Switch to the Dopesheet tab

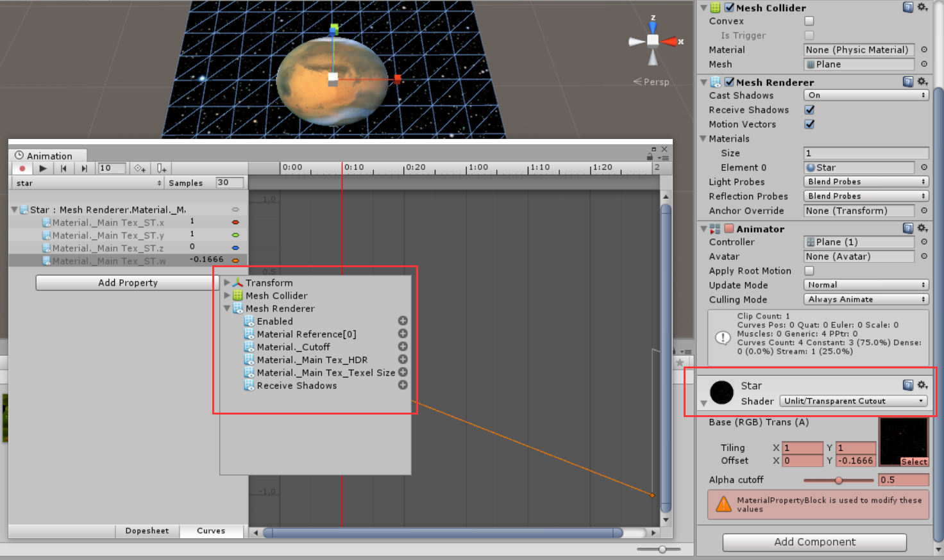click(147, 531)
